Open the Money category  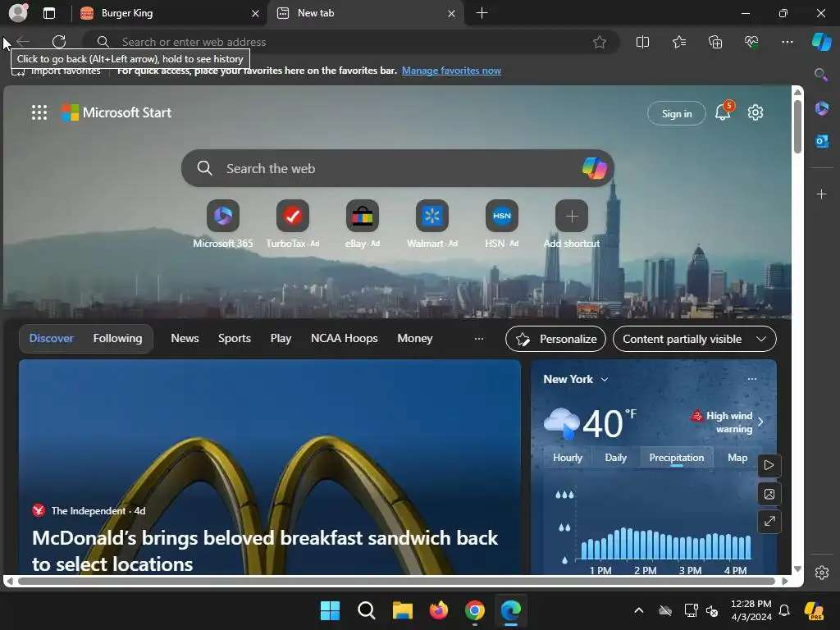click(x=414, y=338)
